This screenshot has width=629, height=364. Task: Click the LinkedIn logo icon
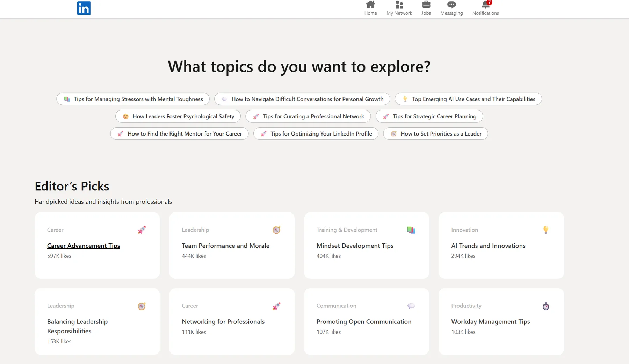tap(84, 8)
